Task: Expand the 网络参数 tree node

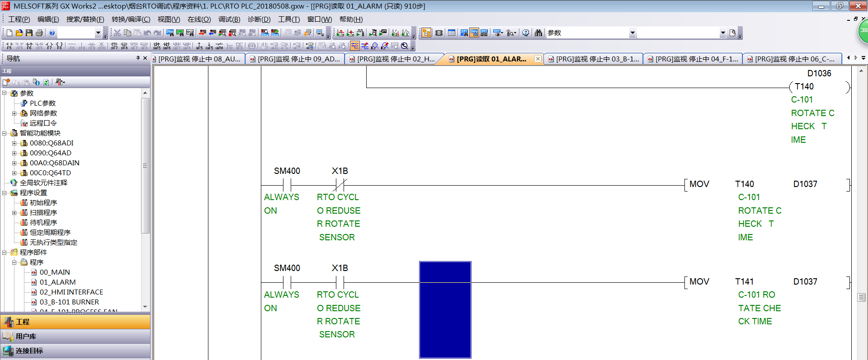Action: coord(14,113)
